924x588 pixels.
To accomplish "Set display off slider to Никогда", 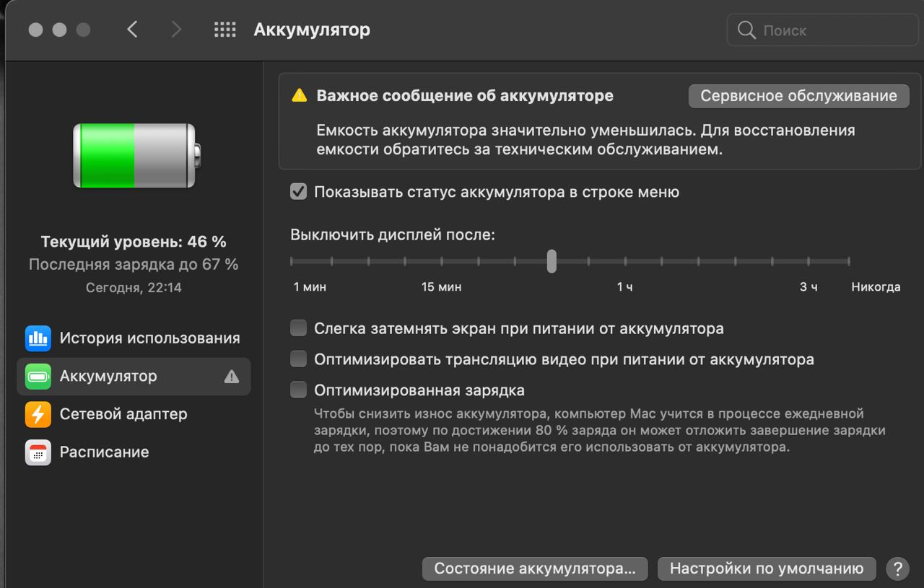I will [x=849, y=261].
